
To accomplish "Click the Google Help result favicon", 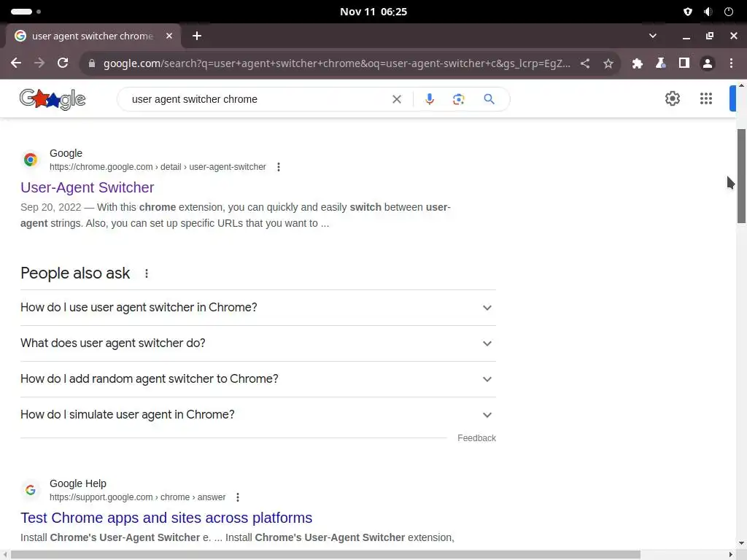I will tap(31, 489).
